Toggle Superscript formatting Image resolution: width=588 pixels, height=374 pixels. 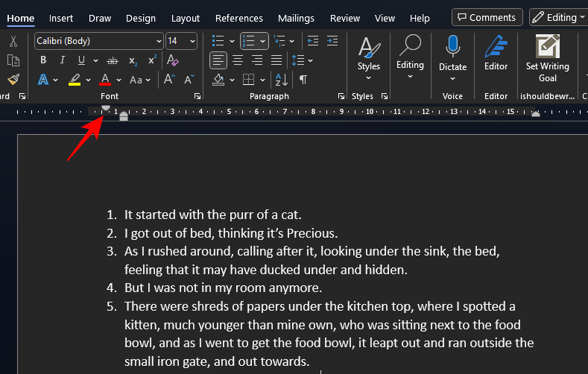(x=152, y=60)
